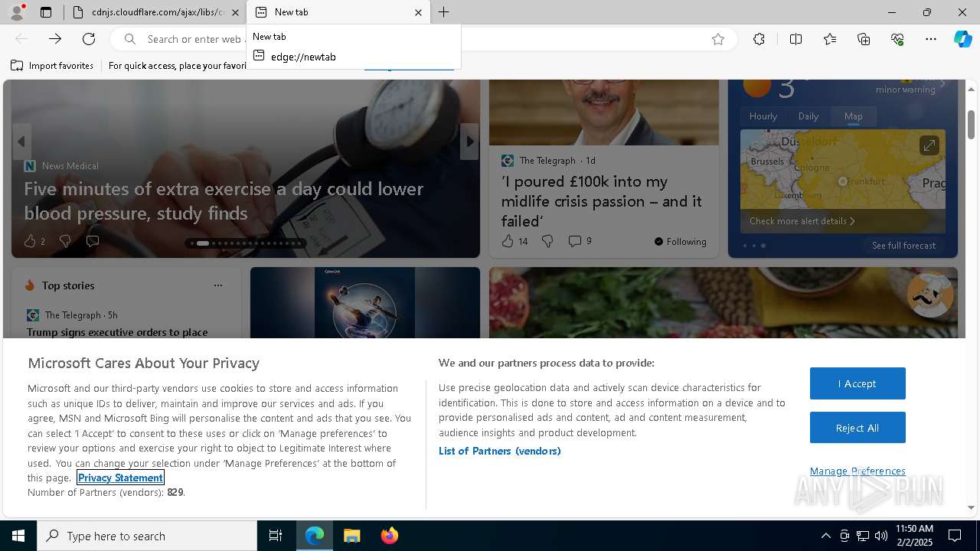Open the tab actions menu icon
This screenshot has height=551, width=980.
pyautogui.click(x=46, y=12)
